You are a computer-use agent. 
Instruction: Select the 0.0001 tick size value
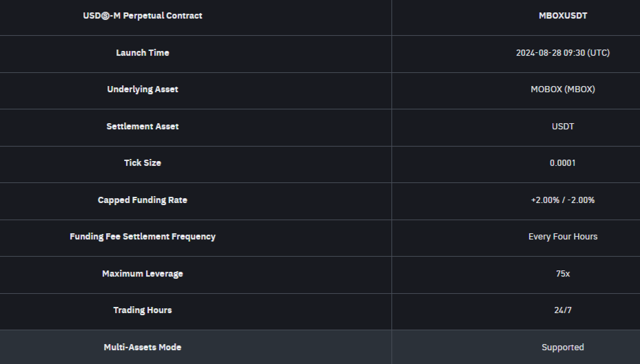pos(563,163)
